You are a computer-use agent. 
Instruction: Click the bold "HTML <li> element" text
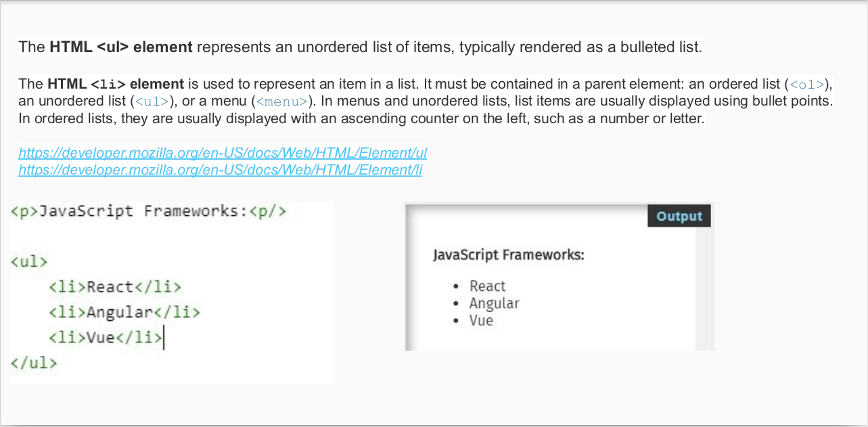tap(116, 85)
